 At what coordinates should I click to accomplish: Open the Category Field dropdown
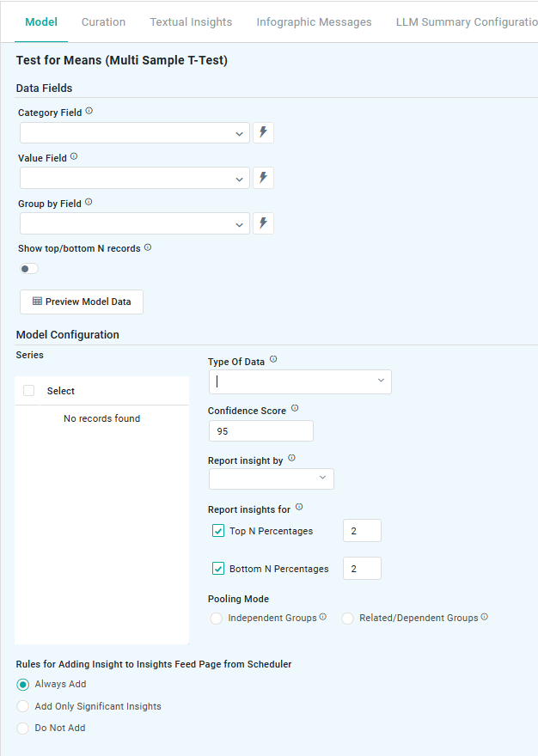[x=135, y=133]
